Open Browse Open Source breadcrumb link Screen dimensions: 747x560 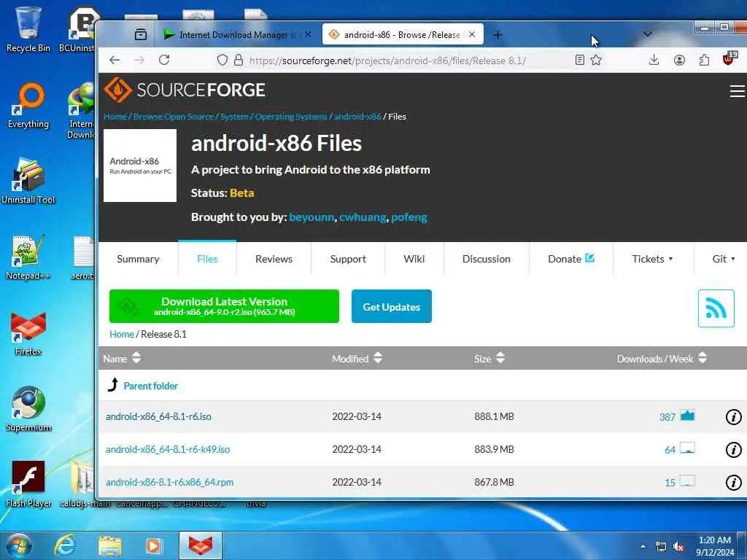pyautogui.click(x=174, y=117)
